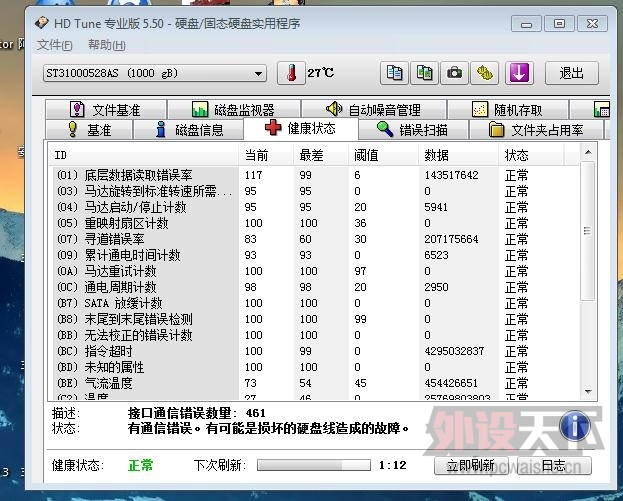Click the 状态 column header
This screenshot has width=623, height=501.
531,155
